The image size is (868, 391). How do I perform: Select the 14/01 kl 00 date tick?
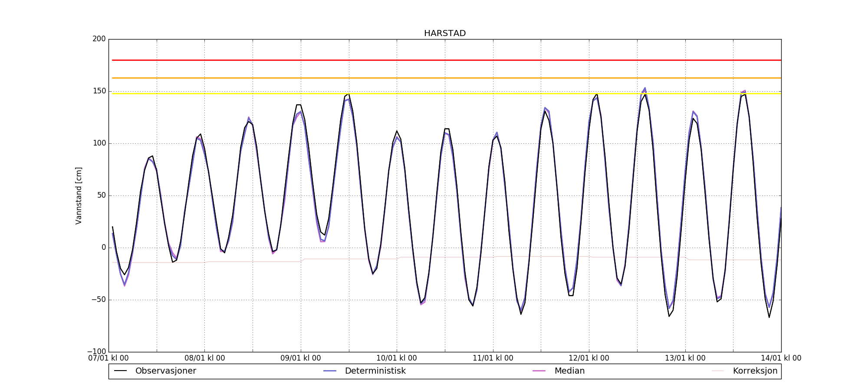click(x=781, y=358)
